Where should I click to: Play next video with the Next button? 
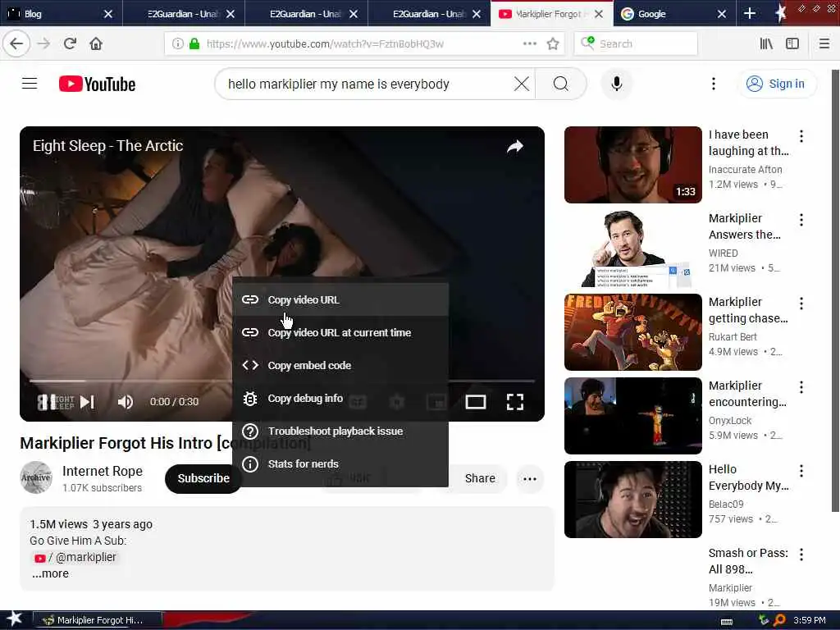pyautogui.click(x=87, y=402)
